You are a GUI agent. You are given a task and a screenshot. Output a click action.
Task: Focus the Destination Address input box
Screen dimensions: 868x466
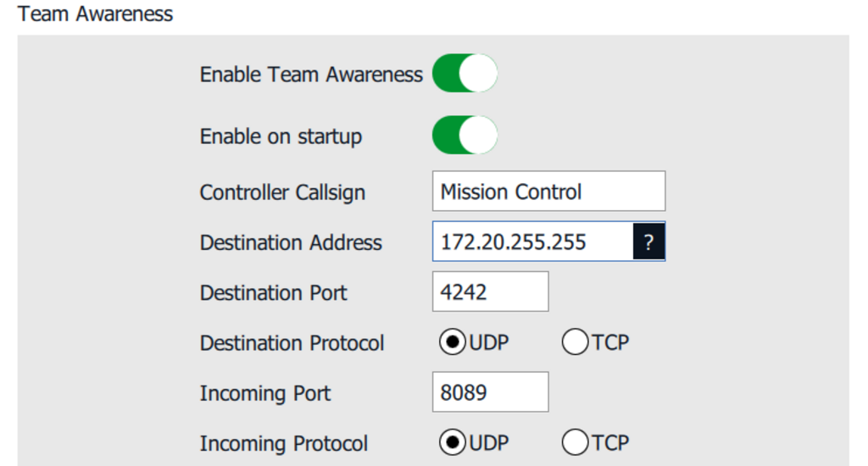532,242
